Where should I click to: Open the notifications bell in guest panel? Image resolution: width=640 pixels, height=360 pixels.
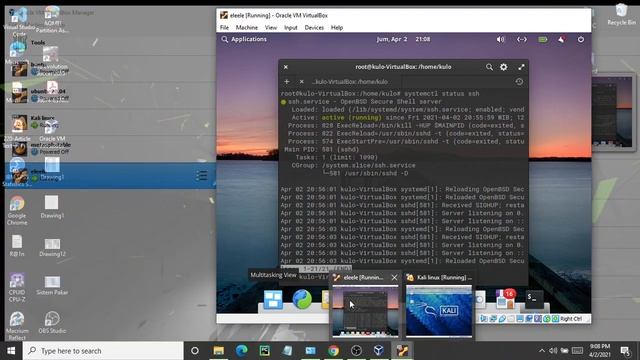point(562,40)
